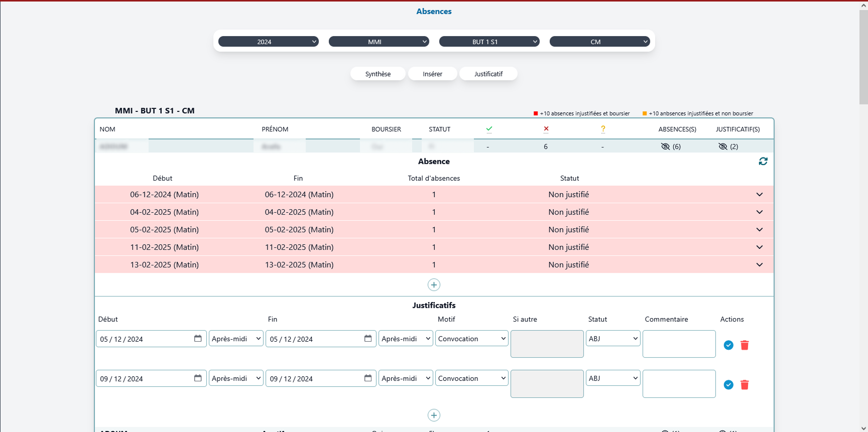Click the add justificatif plus icon
868x432 pixels.
coord(434,415)
